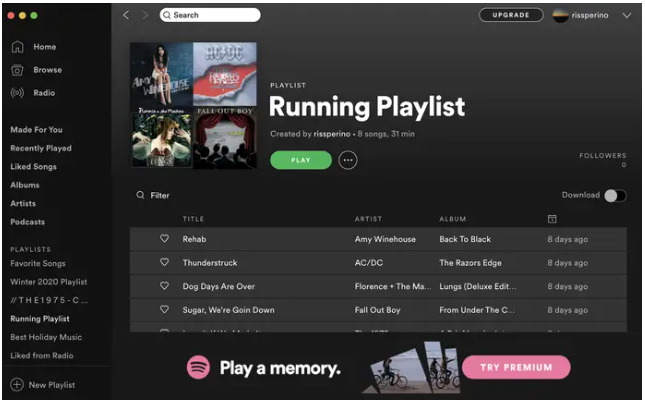
Task: Open From Under The C... album link
Action: [477, 310]
